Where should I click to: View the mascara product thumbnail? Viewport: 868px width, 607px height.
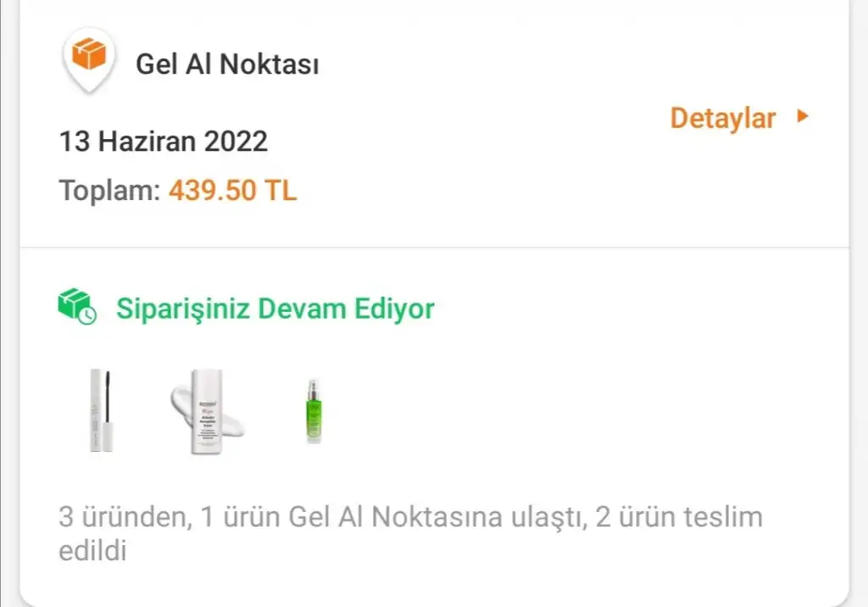(101, 411)
